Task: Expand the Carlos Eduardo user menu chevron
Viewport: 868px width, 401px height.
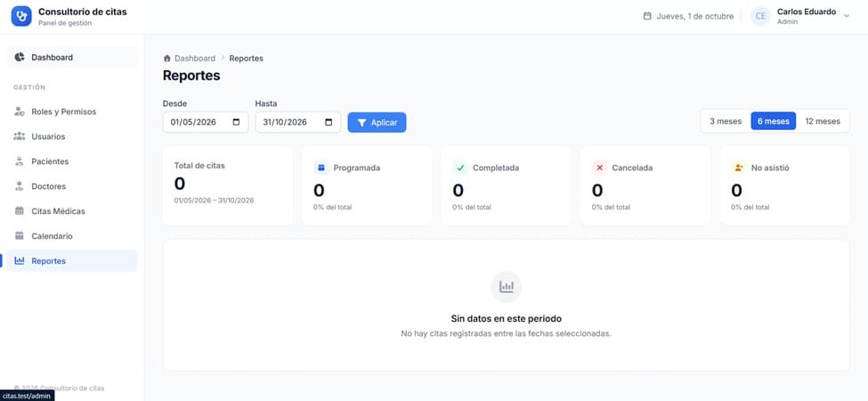Action: point(846,16)
